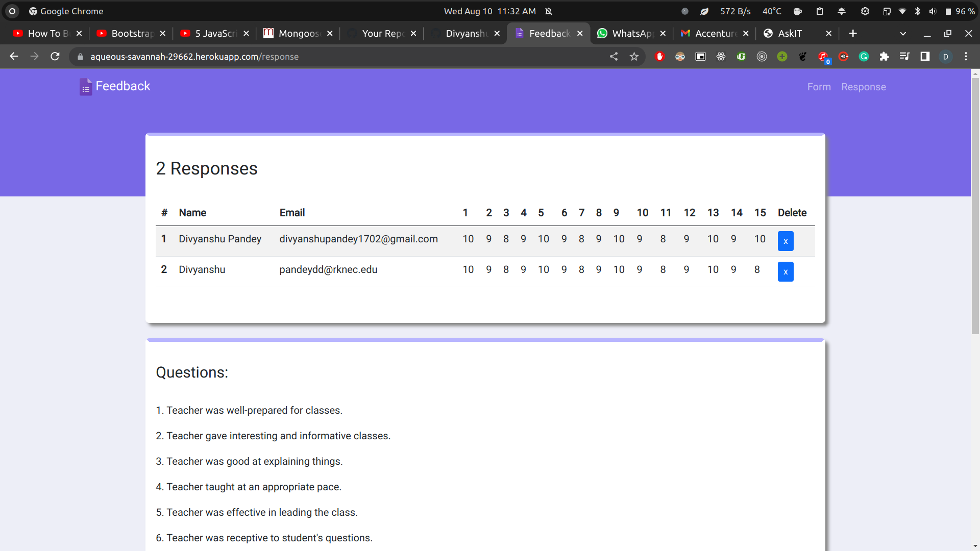Open Chrome's three-dot menu
This screenshot has height=551, width=980.
pyautogui.click(x=966, y=57)
